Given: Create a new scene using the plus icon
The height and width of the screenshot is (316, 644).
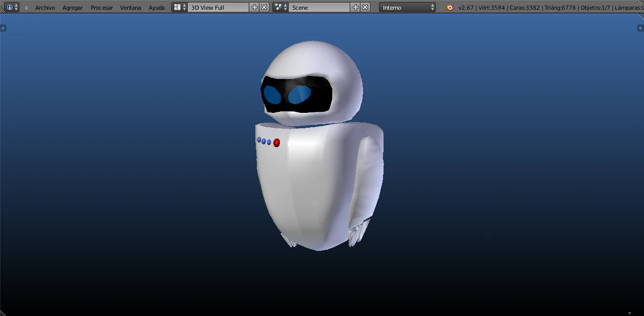Looking at the screenshot, I should [x=355, y=7].
